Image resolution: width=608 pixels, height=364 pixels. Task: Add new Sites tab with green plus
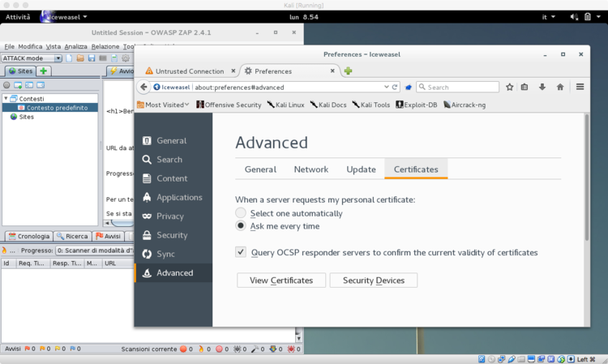pos(43,71)
